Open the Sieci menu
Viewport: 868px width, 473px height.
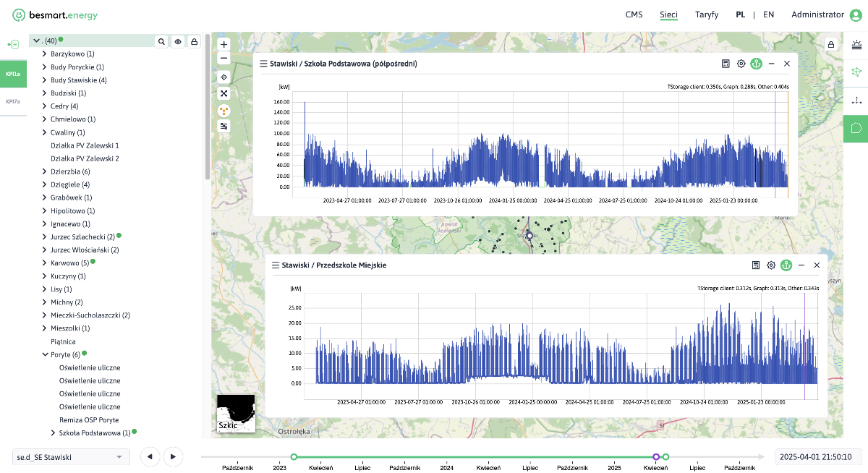pos(668,14)
